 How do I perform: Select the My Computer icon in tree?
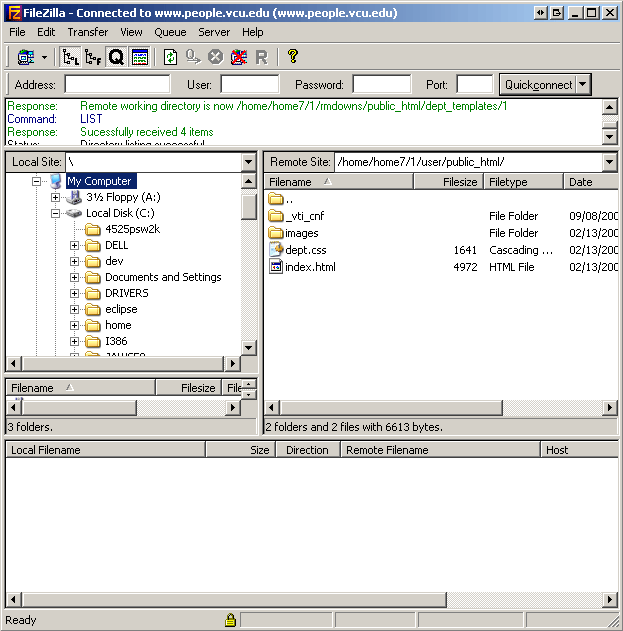tap(56, 181)
